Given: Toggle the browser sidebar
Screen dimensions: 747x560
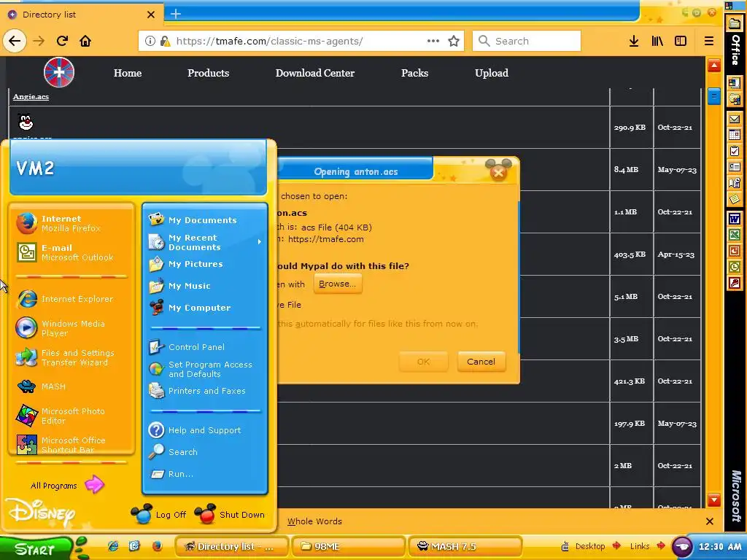Looking at the screenshot, I should pos(681,41).
